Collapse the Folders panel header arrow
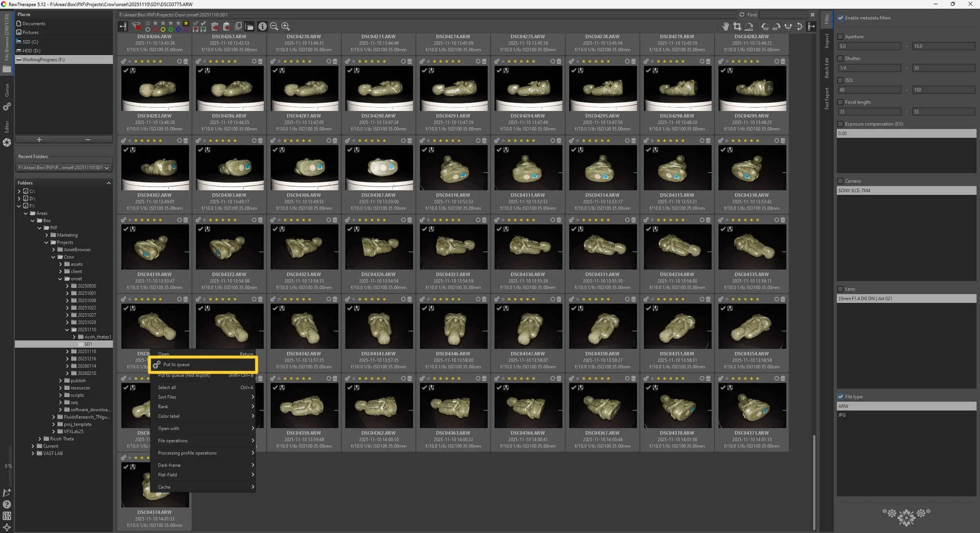980x533 pixels. click(x=109, y=183)
